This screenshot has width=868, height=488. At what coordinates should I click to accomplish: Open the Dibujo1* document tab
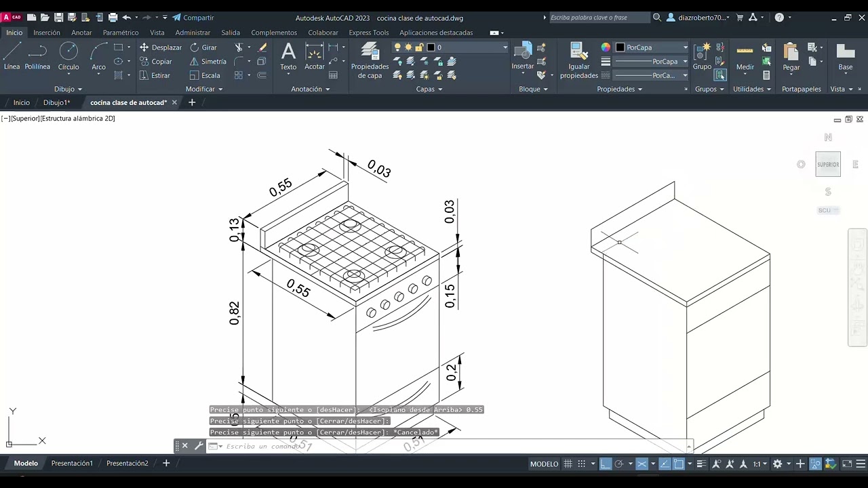pyautogui.click(x=57, y=102)
